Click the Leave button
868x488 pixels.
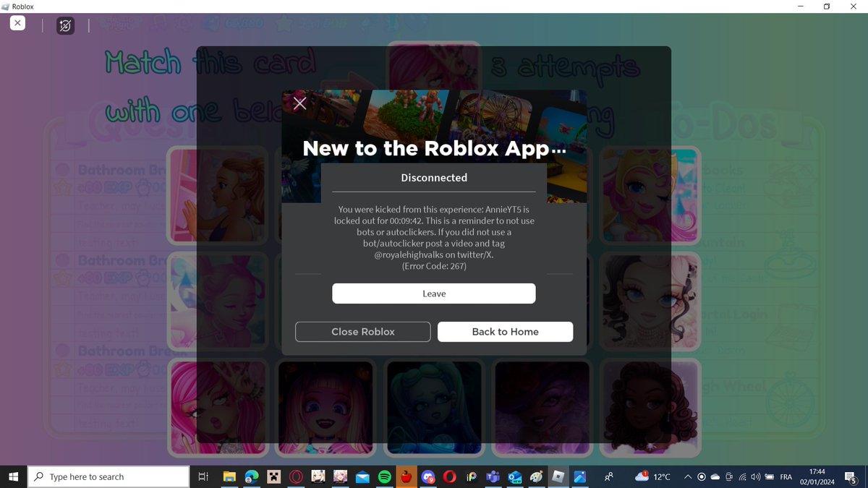(434, 294)
